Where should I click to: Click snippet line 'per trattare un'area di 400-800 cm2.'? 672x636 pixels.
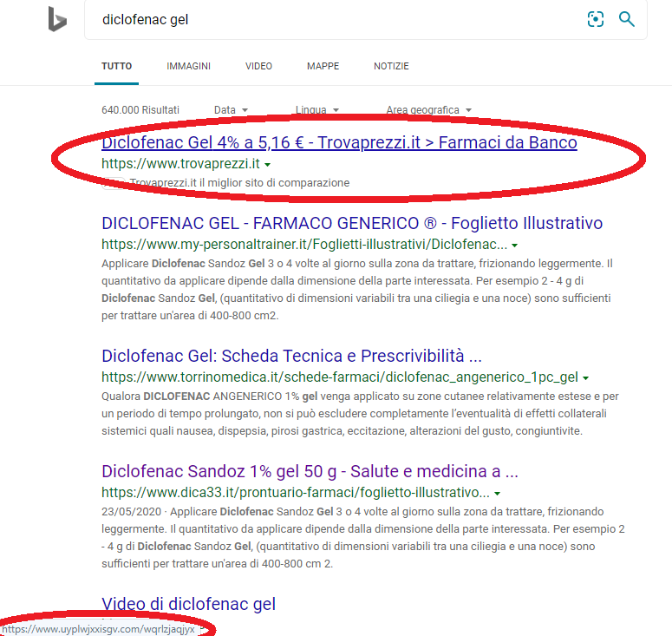190,316
